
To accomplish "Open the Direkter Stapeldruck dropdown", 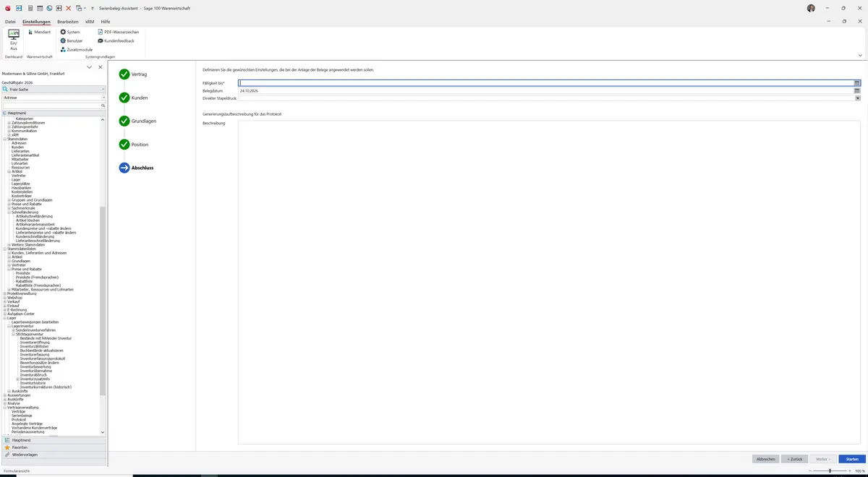I will (x=857, y=98).
